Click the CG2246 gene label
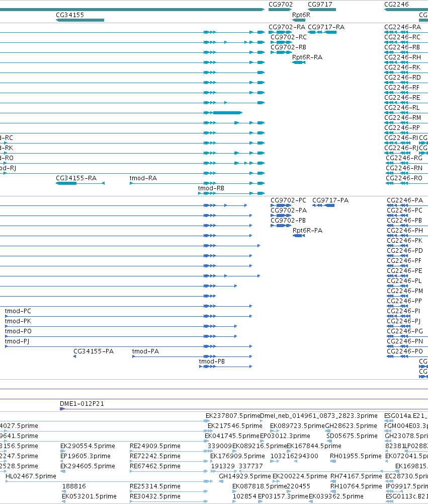 click(396, 5)
